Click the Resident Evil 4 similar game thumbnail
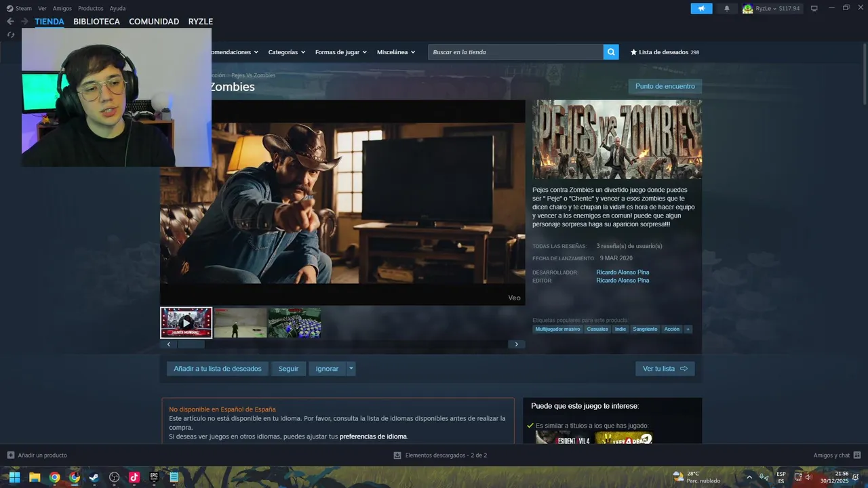The width and height of the screenshot is (868, 488). point(564,438)
